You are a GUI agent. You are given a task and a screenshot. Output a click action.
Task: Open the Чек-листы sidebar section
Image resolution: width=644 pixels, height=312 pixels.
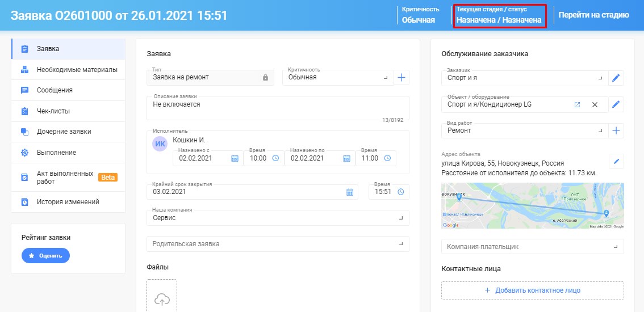(68, 111)
